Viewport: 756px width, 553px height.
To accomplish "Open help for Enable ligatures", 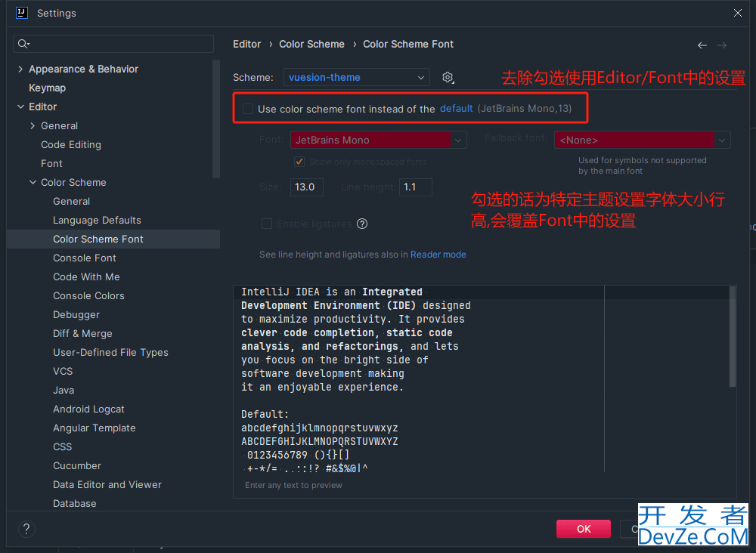I will point(362,224).
